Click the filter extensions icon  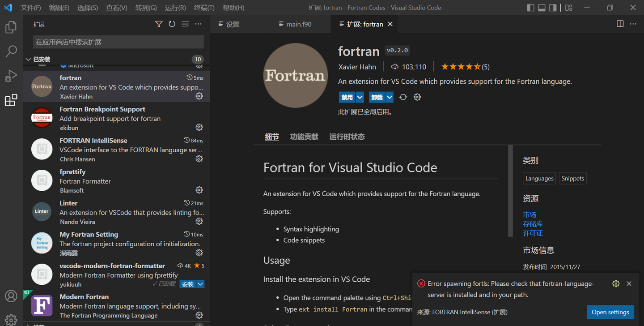[159, 24]
